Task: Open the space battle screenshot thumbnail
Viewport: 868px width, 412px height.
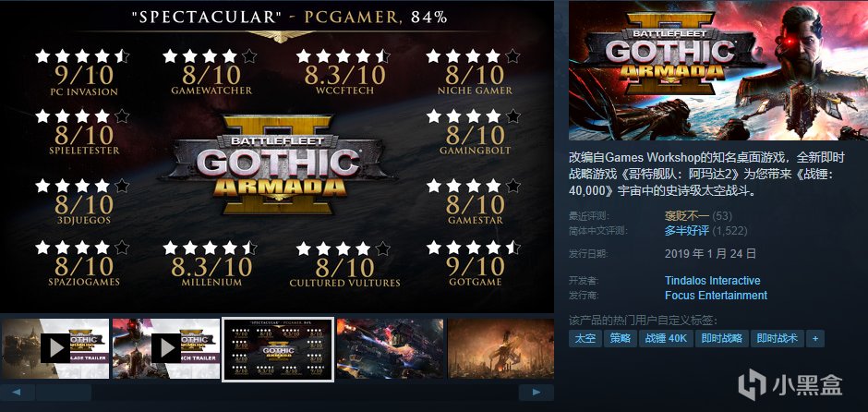Action: [391, 349]
